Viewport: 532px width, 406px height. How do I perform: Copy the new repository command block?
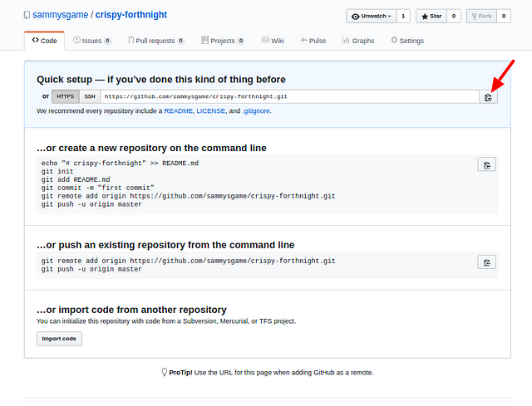[x=486, y=164]
